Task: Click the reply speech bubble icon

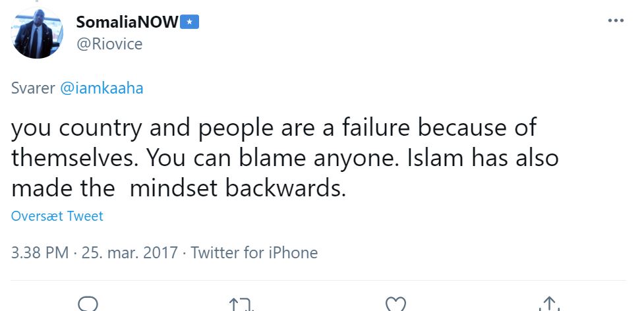Action: tap(88, 304)
